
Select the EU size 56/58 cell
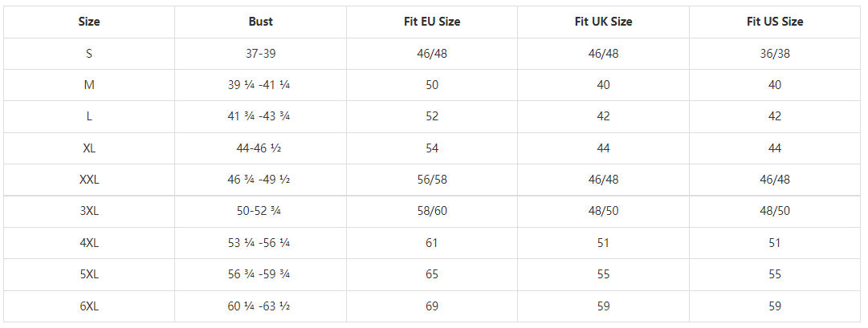[432, 180]
